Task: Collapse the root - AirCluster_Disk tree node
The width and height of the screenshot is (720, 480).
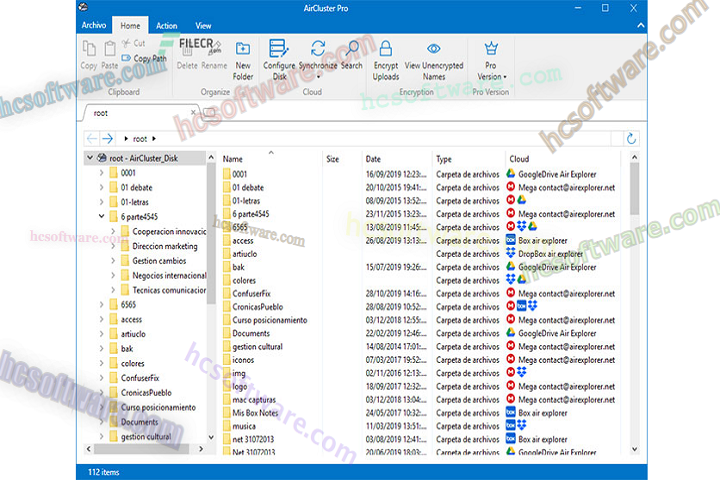Action: (90, 158)
